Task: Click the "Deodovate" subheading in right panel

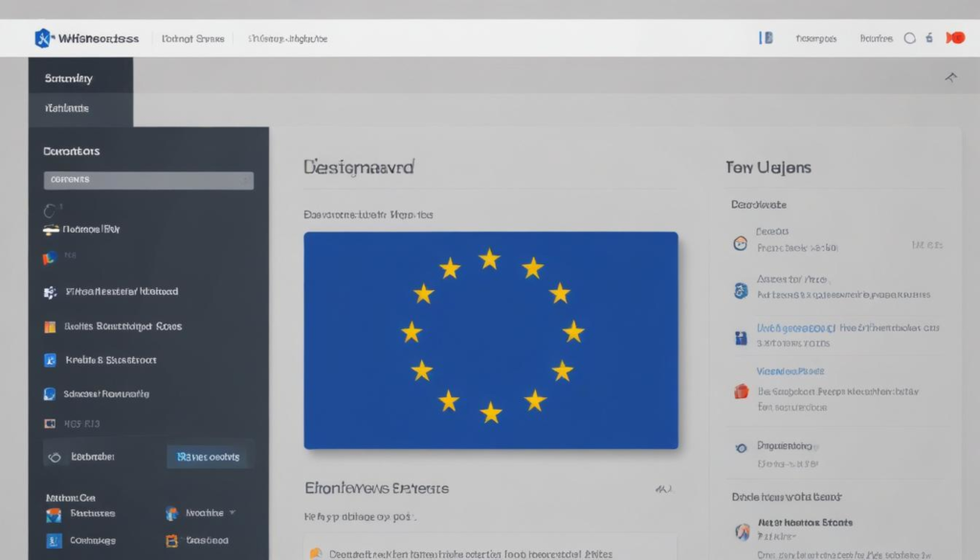Action: click(x=759, y=204)
